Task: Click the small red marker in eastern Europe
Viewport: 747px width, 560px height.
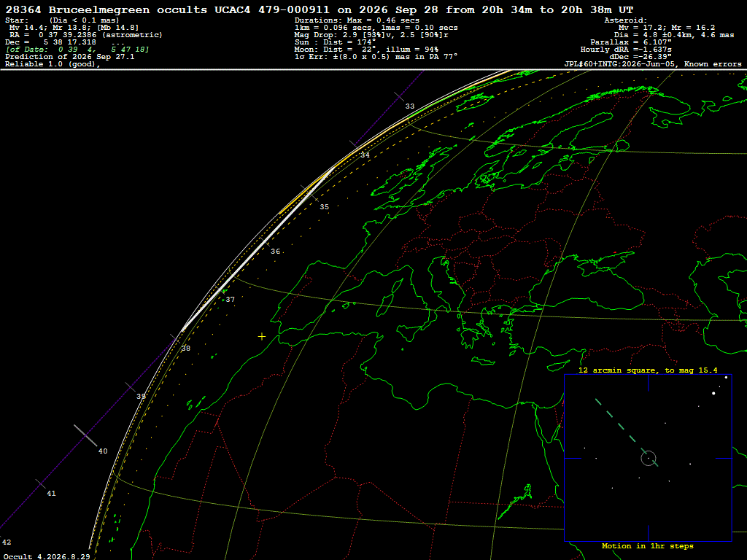Action: click(615, 252)
